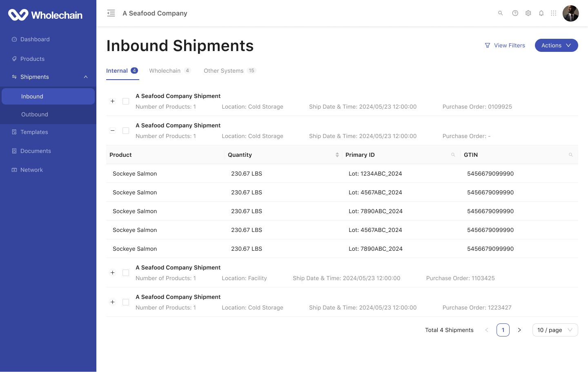Open the Actions button menu
588x372 pixels.
coord(556,45)
